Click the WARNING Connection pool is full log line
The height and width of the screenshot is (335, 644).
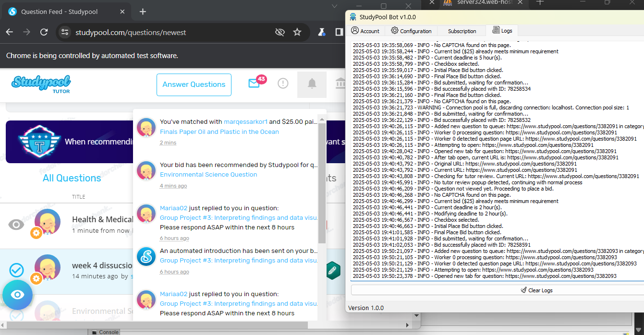(491, 108)
